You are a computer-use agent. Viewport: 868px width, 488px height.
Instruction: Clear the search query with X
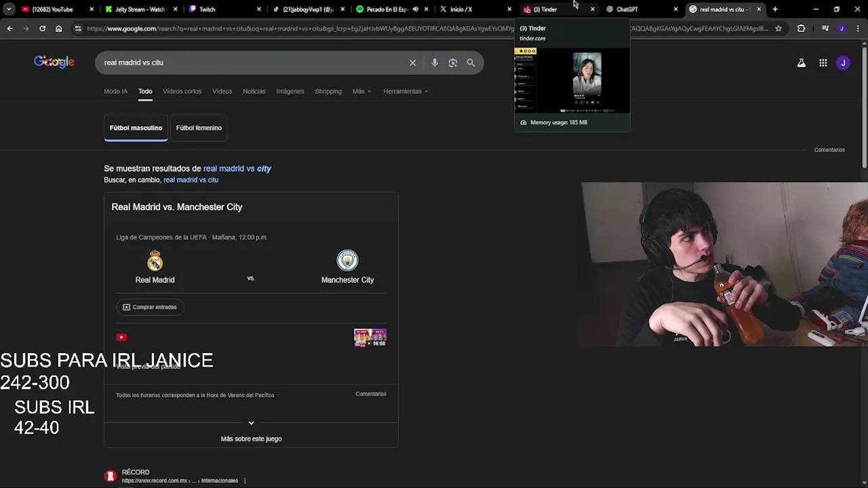412,62
